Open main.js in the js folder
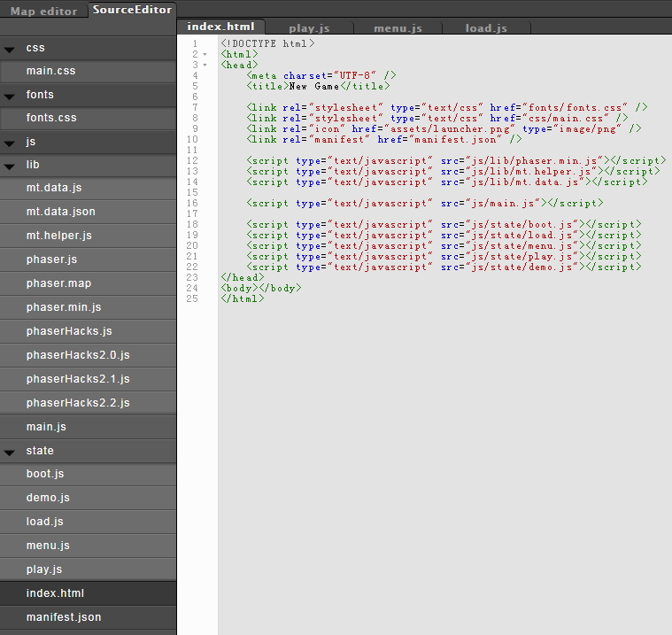672x635 pixels. pos(88,427)
